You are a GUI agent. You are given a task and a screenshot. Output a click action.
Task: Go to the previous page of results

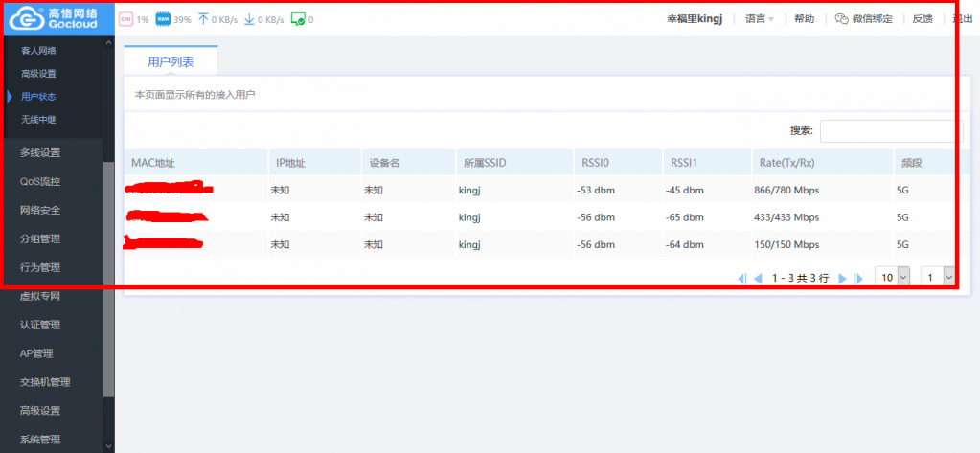point(758,278)
